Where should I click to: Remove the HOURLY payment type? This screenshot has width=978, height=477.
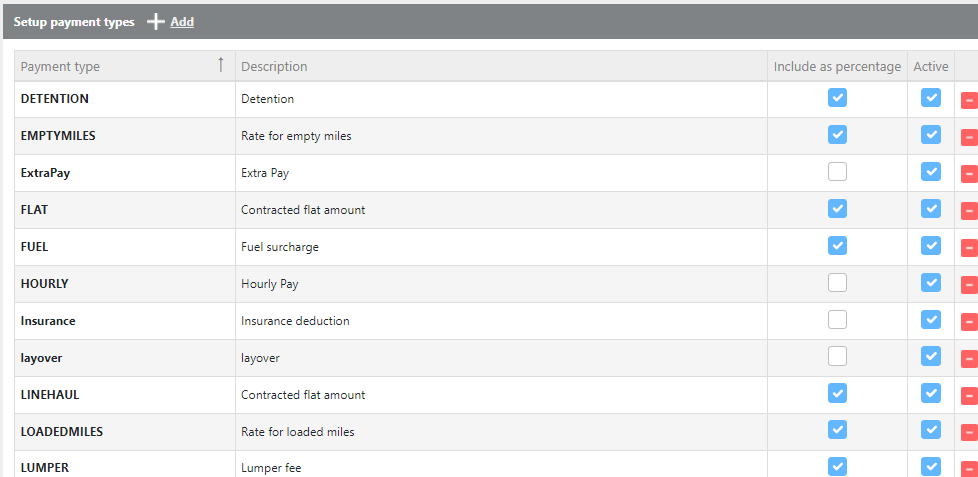[x=969, y=285]
